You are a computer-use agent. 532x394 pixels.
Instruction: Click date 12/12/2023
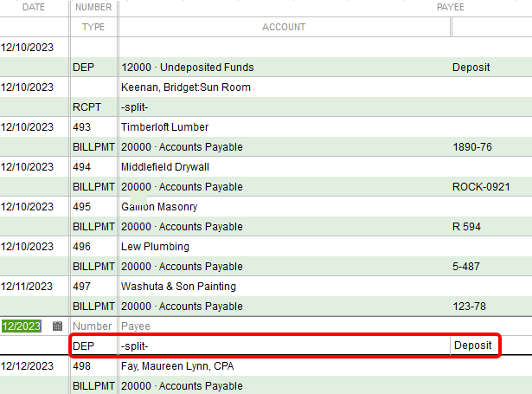(x=27, y=366)
